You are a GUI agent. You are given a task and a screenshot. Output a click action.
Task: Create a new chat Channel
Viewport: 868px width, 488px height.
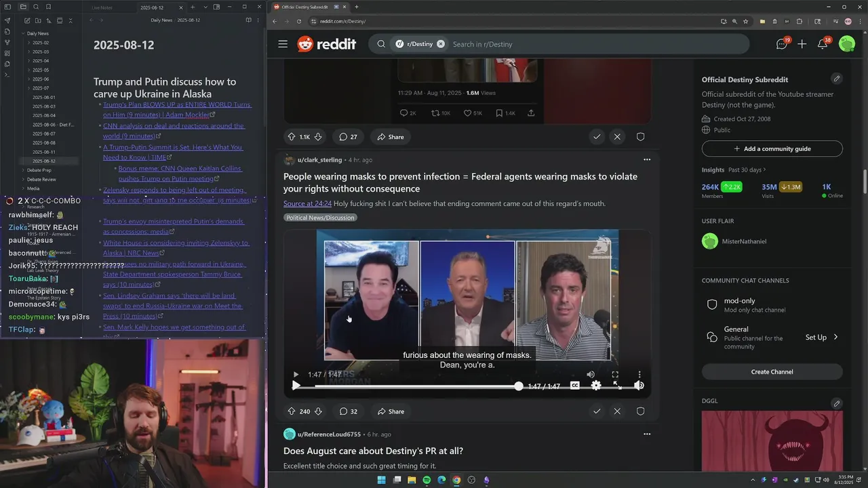click(x=772, y=371)
